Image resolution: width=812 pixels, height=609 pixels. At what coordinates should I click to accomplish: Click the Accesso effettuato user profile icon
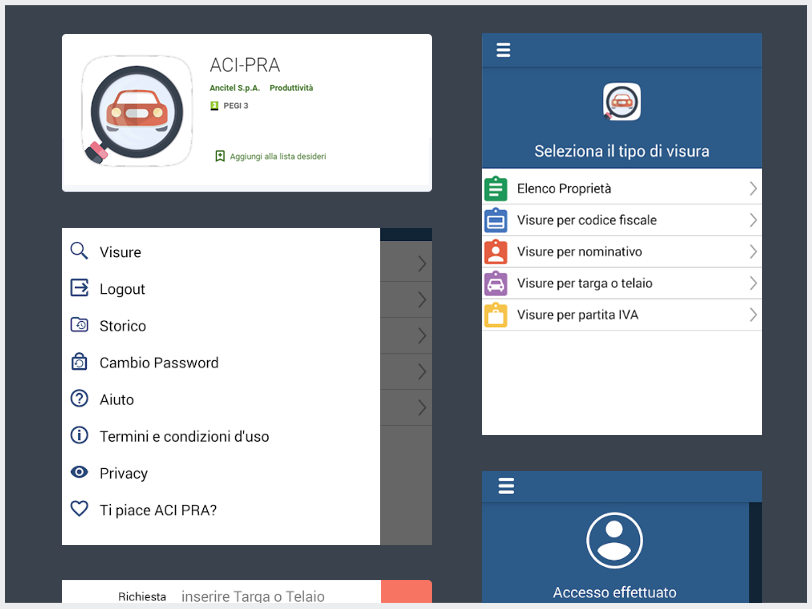614,540
